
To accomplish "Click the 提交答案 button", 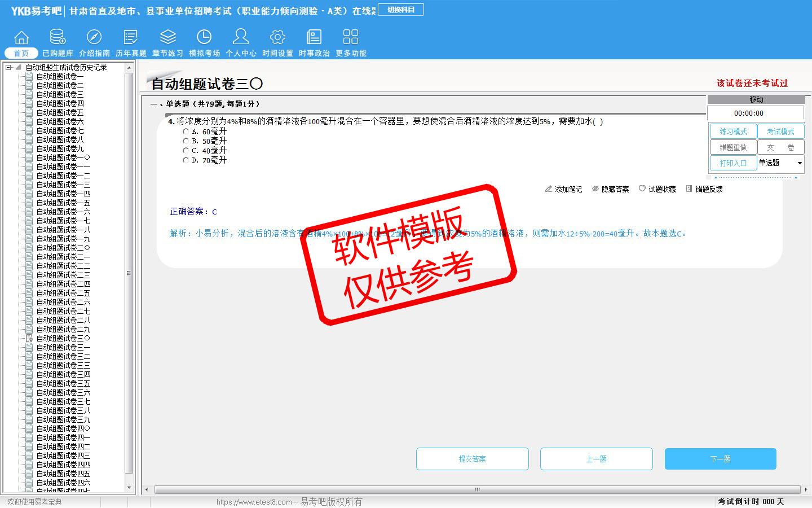I will pyautogui.click(x=472, y=459).
